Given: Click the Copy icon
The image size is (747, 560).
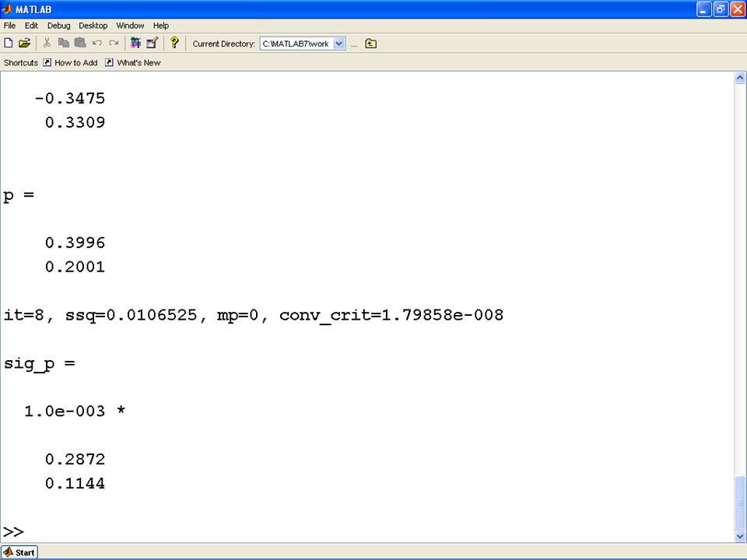Looking at the screenshot, I should point(63,44).
